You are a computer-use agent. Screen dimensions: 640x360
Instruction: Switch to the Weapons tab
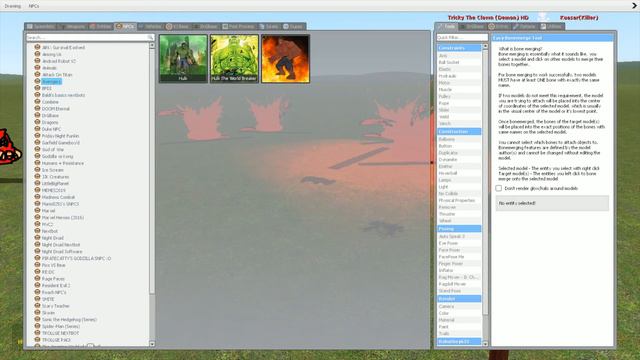point(72,26)
